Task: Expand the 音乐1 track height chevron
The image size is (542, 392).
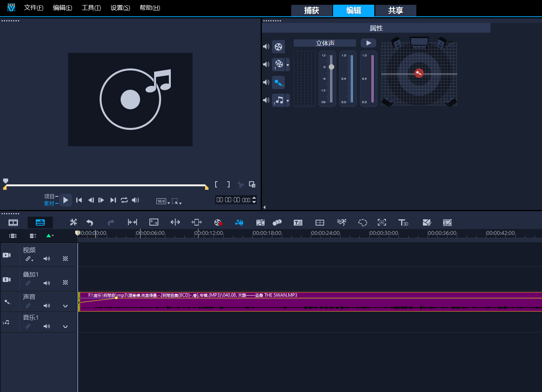Action: (x=65, y=327)
